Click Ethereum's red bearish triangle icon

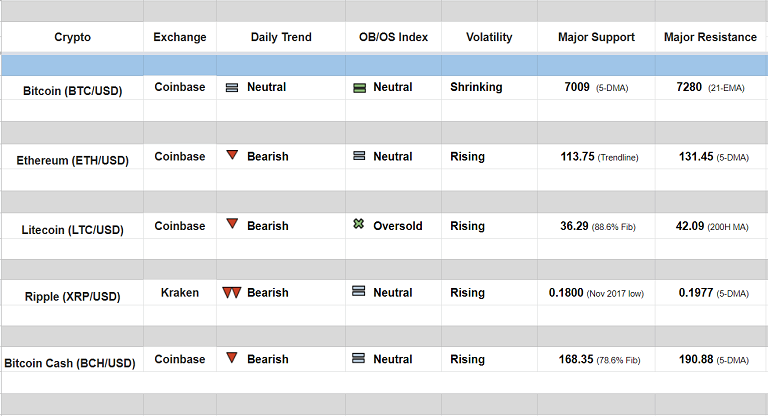coord(232,156)
